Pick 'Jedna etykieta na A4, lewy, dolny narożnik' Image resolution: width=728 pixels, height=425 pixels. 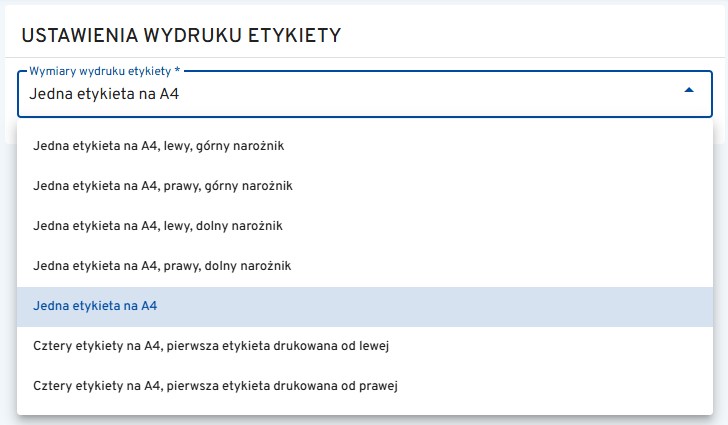pos(158,226)
